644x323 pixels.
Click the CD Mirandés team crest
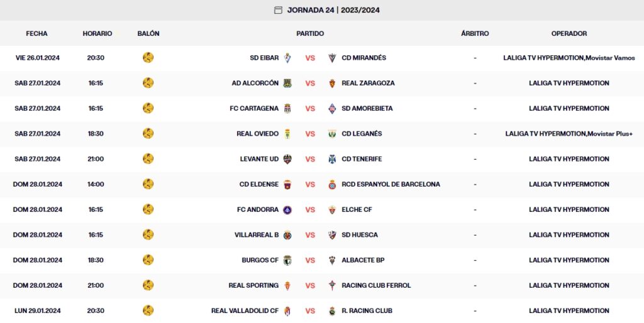point(333,58)
